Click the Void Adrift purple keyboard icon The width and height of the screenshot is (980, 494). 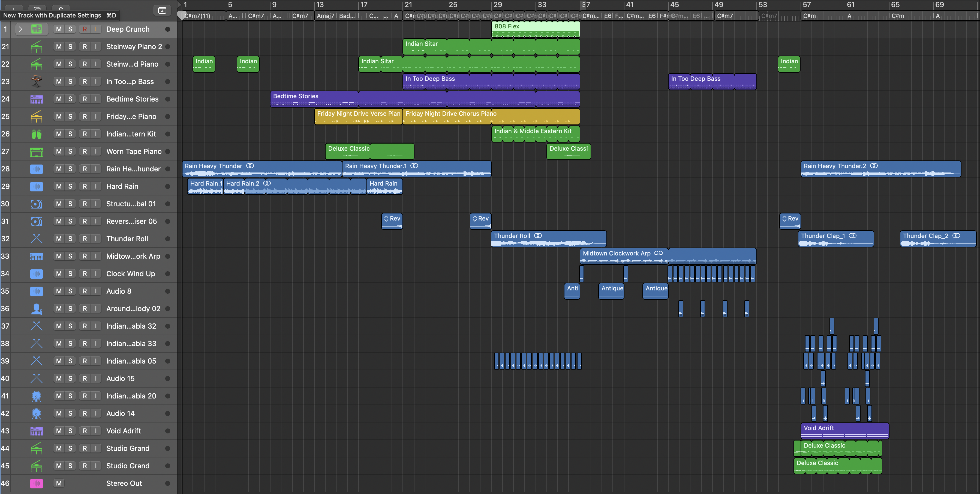point(37,431)
